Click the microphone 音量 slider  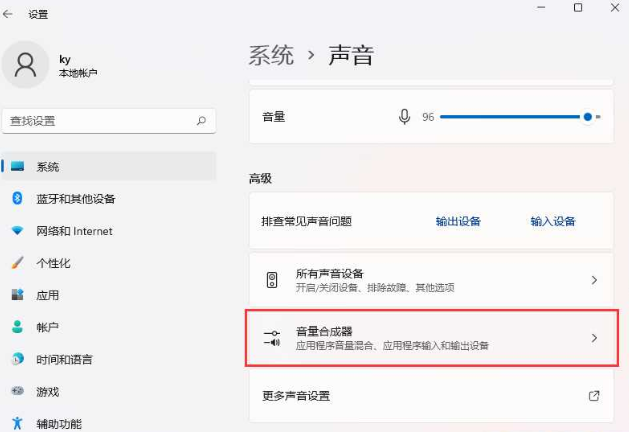(520, 117)
